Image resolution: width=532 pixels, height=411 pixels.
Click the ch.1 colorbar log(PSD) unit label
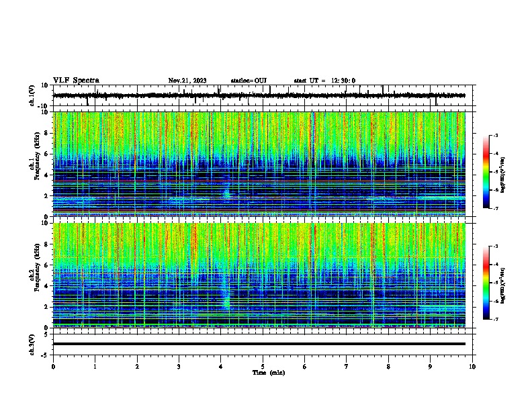[x=503, y=175]
